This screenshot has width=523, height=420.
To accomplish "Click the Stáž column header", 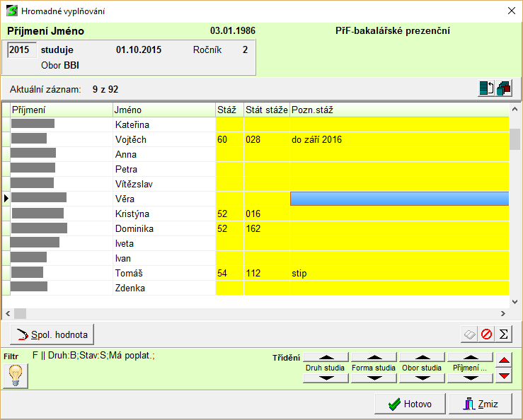I will pos(229,110).
